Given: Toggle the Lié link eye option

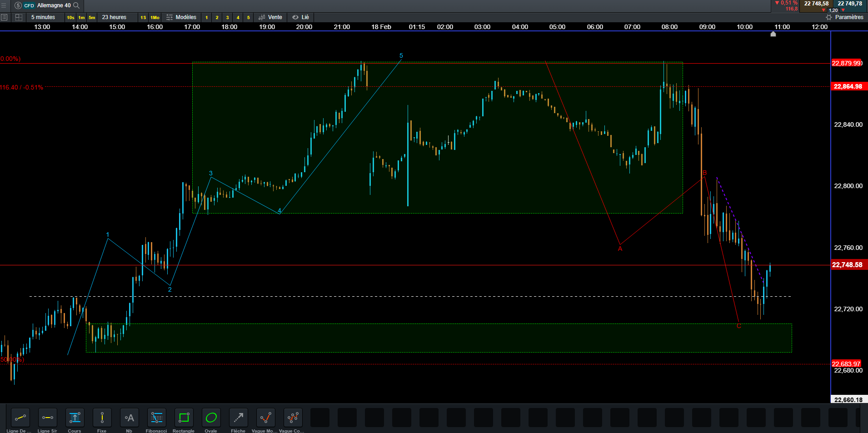Looking at the screenshot, I should point(300,17).
